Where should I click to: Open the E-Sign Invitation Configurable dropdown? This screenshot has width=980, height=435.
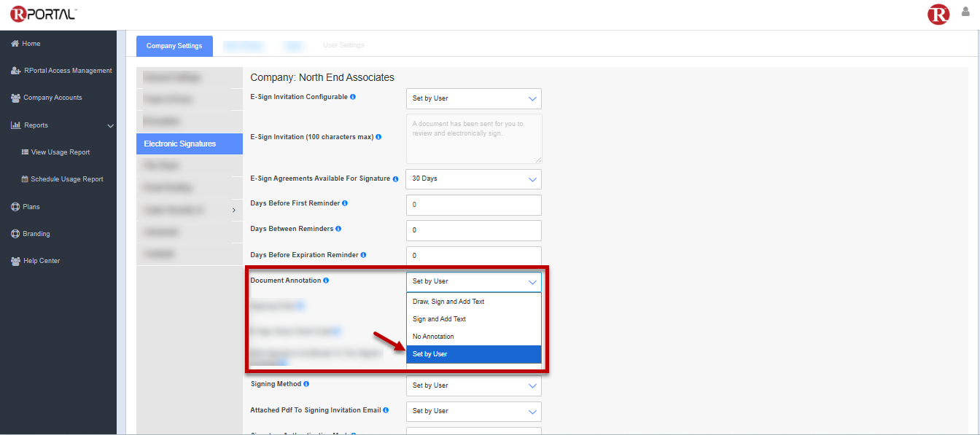pos(473,98)
